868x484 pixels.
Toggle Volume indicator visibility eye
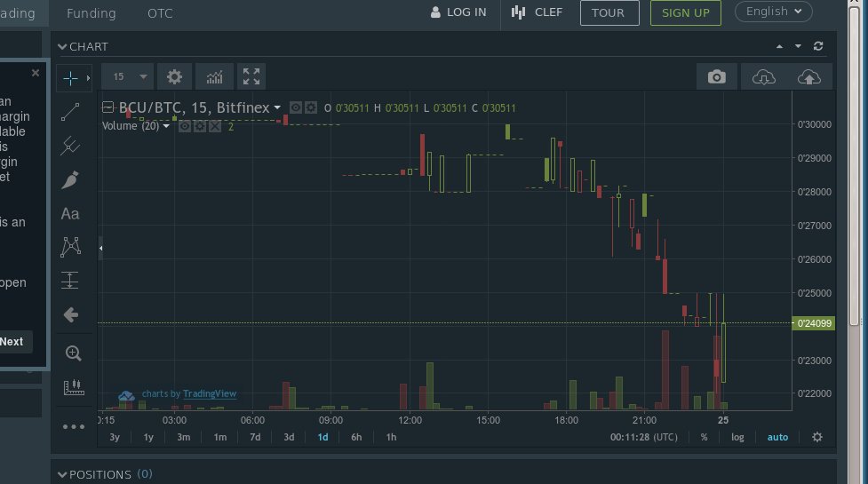tap(184, 126)
